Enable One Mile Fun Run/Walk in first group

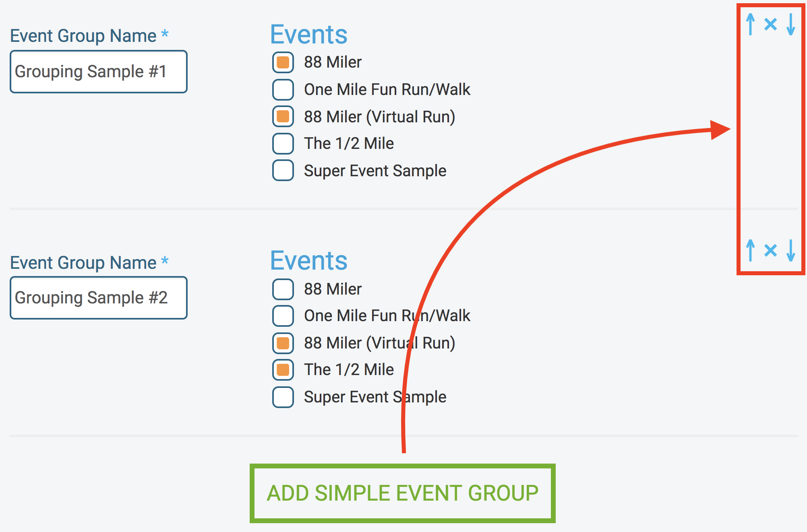pyautogui.click(x=283, y=90)
